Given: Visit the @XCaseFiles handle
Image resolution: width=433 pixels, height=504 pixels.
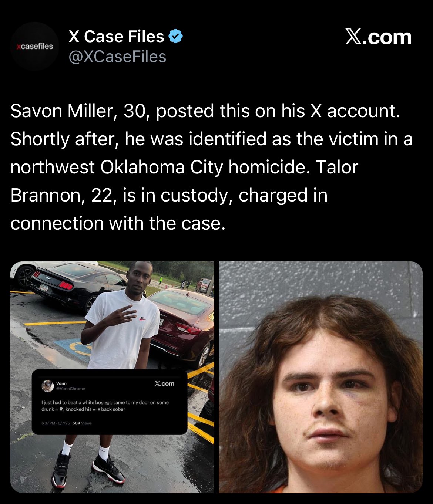Looking at the screenshot, I should [117, 57].
